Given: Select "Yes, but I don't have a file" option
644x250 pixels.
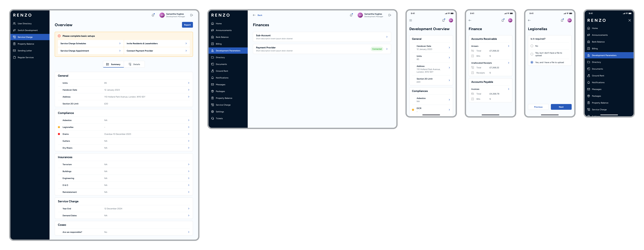Looking at the screenshot, I should [x=532, y=54].
